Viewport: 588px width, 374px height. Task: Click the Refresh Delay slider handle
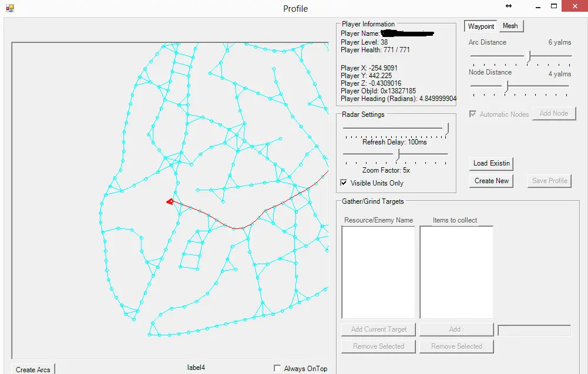click(446, 129)
